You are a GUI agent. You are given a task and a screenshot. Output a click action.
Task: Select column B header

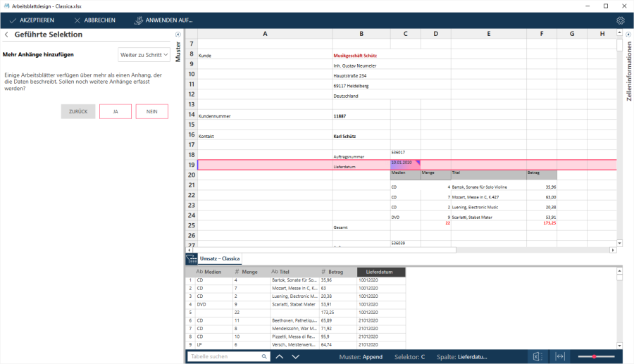[x=361, y=34]
